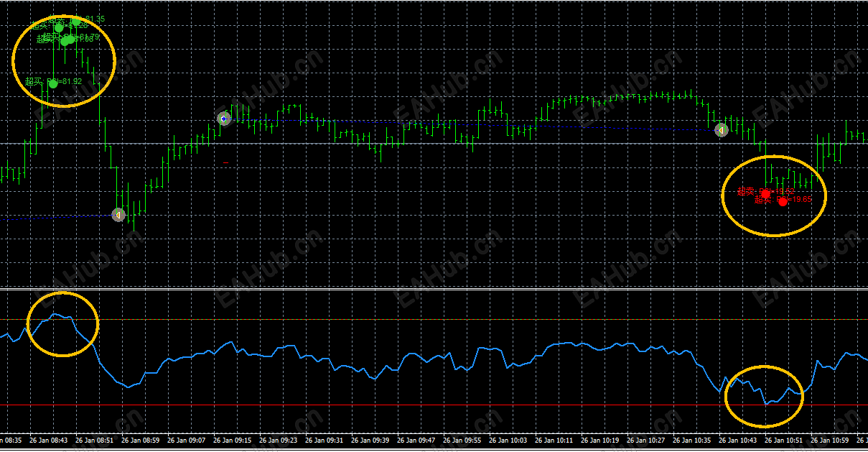The image size is (868, 452).
Task: Click the 26 Jan 09:39 time label
Action: (x=370, y=440)
